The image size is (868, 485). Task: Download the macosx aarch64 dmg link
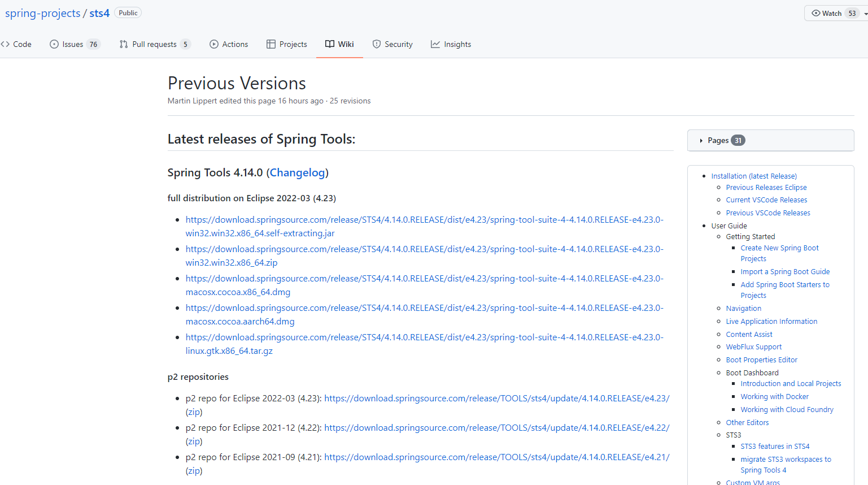425,314
